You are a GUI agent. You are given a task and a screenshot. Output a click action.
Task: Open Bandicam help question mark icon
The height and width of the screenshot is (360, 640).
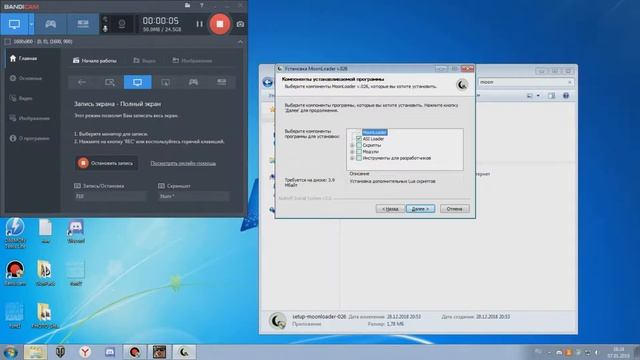click(202, 5)
